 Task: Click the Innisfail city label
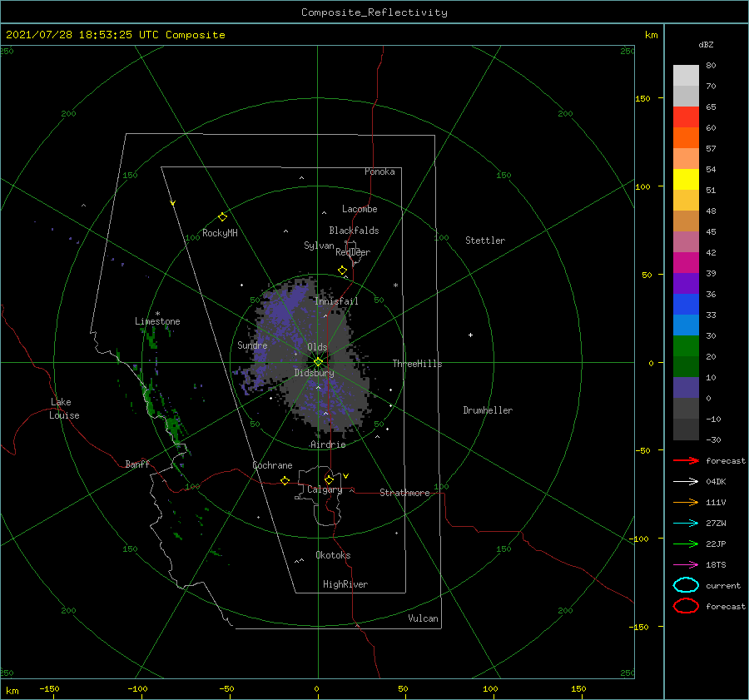pos(336,301)
